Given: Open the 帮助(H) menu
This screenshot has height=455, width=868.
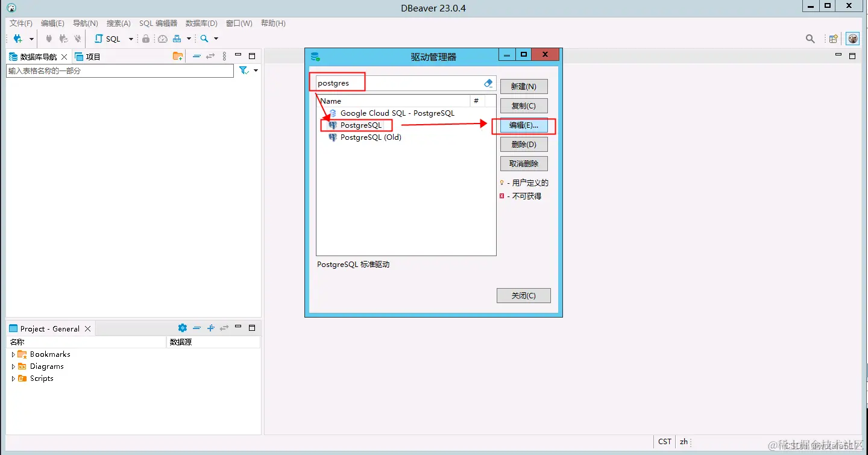Looking at the screenshot, I should click(273, 24).
